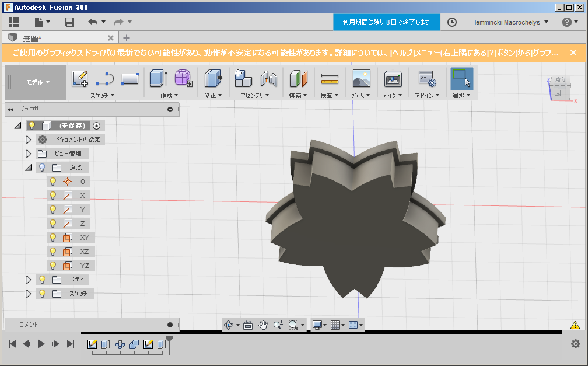Expand the ボディ folder in the browser
This screenshot has width=588, height=366.
[x=29, y=280]
